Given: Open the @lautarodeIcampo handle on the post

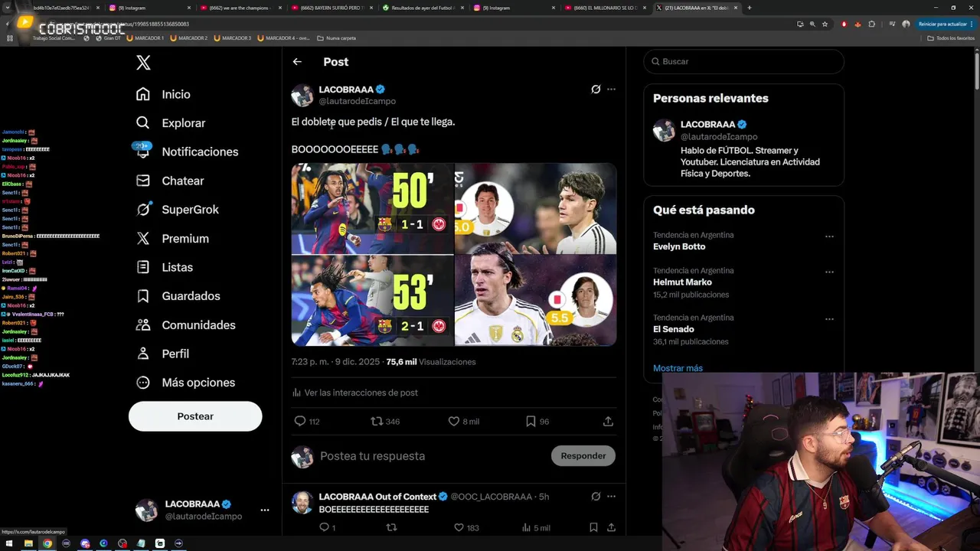Looking at the screenshot, I should pyautogui.click(x=357, y=101).
